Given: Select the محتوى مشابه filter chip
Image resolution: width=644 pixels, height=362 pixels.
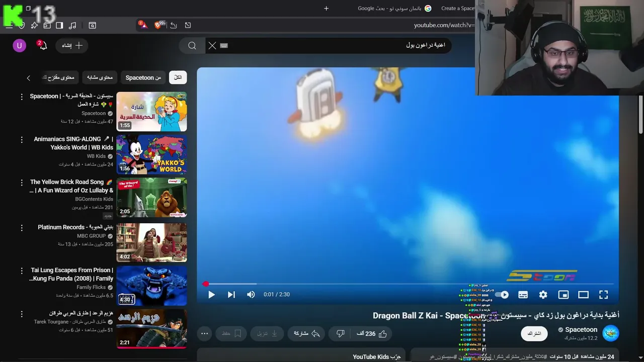Looking at the screenshot, I should click(100, 77).
